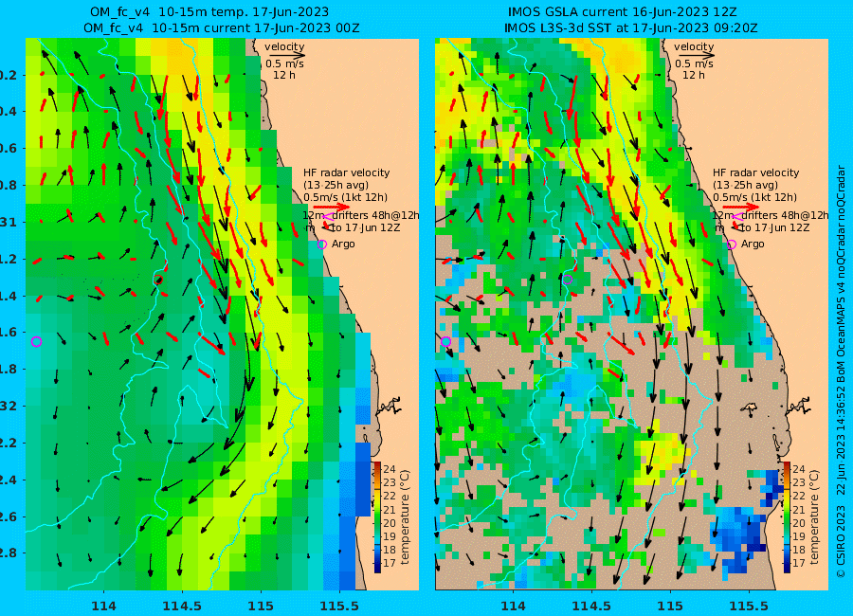
Task: Click '(13-25h avg)' text in left panel
Action: point(336,185)
